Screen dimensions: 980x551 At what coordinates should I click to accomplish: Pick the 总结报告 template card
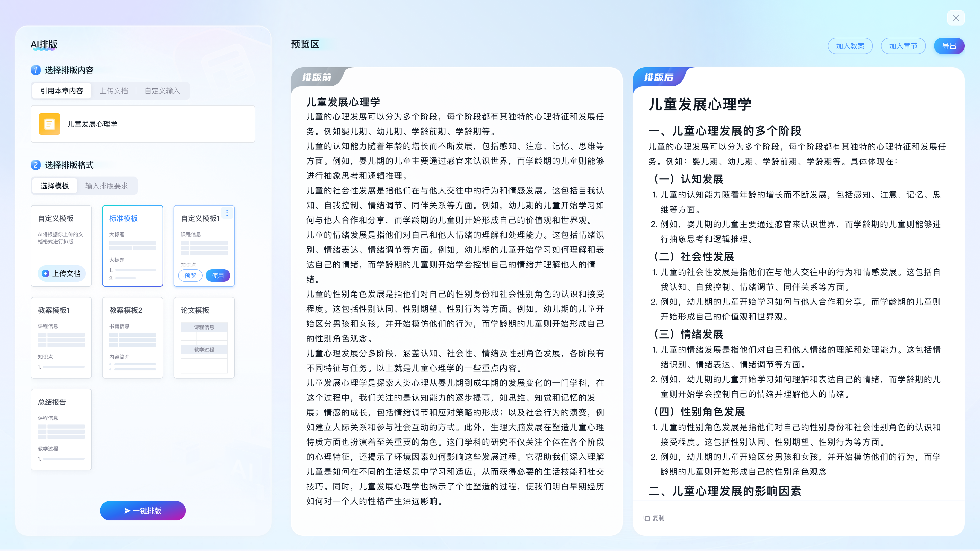pos(61,429)
